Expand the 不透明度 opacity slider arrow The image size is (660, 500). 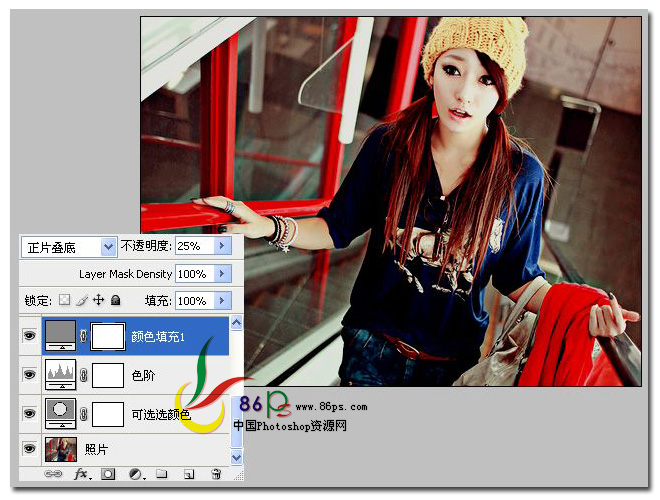click(222, 246)
